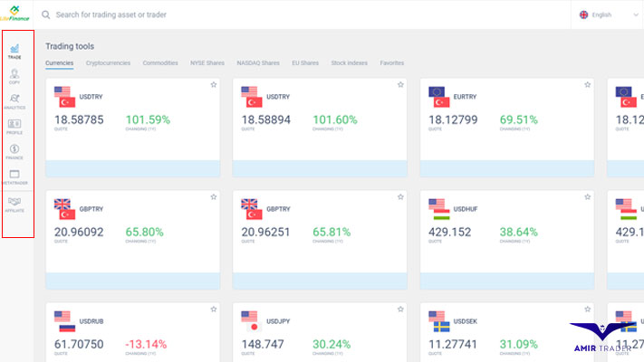Click the LiteFinance logo
Screen dimensions: 644x362
pyautogui.click(x=14, y=14)
